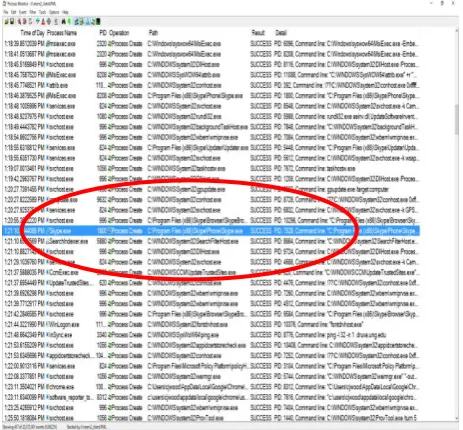This screenshot has width=463, height=430.
Task: Click the scrollbar up arrow
Action: pos(456,31)
